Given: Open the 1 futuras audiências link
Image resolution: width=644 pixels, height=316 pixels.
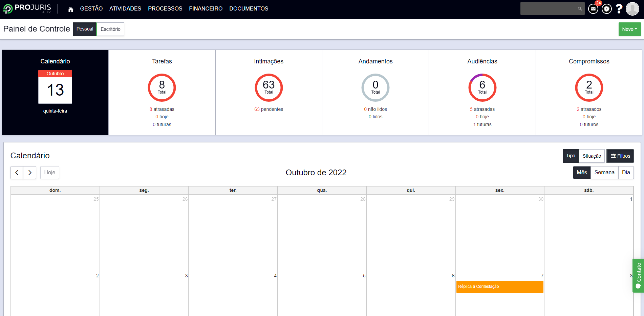Looking at the screenshot, I should [x=482, y=124].
